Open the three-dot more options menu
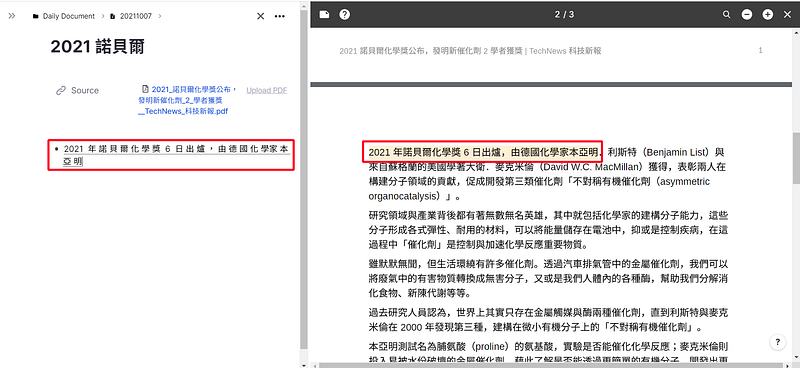 coord(280,16)
